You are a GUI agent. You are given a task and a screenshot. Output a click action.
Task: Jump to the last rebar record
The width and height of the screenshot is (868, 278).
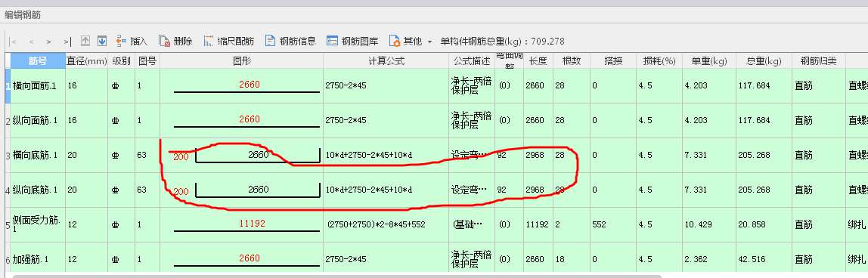(67, 42)
